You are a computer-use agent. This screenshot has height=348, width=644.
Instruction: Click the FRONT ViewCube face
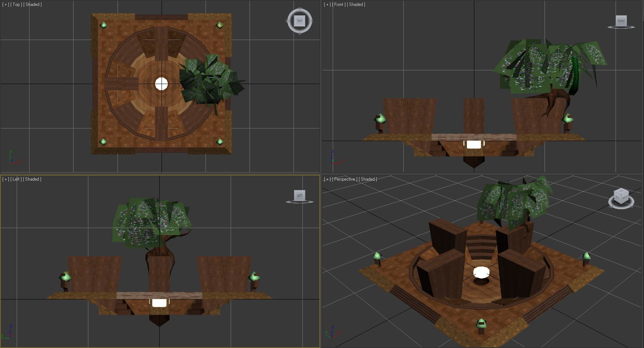(x=621, y=21)
